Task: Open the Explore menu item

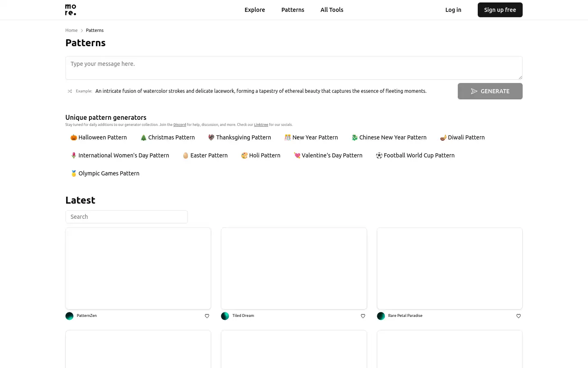Action: 255,10
